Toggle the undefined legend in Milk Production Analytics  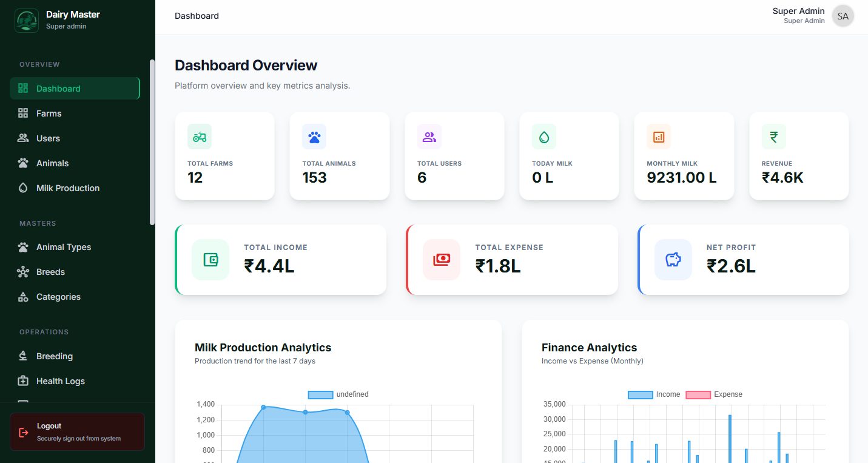coord(338,394)
